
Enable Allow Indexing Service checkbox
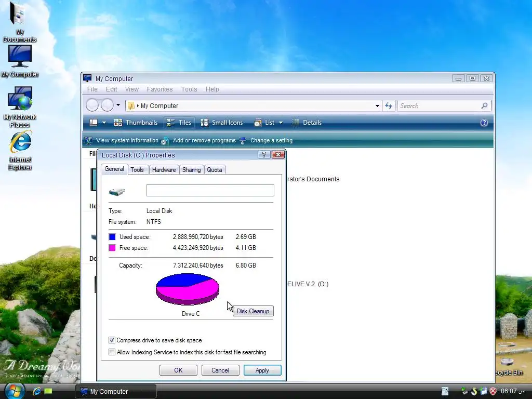pyautogui.click(x=112, y=352)
